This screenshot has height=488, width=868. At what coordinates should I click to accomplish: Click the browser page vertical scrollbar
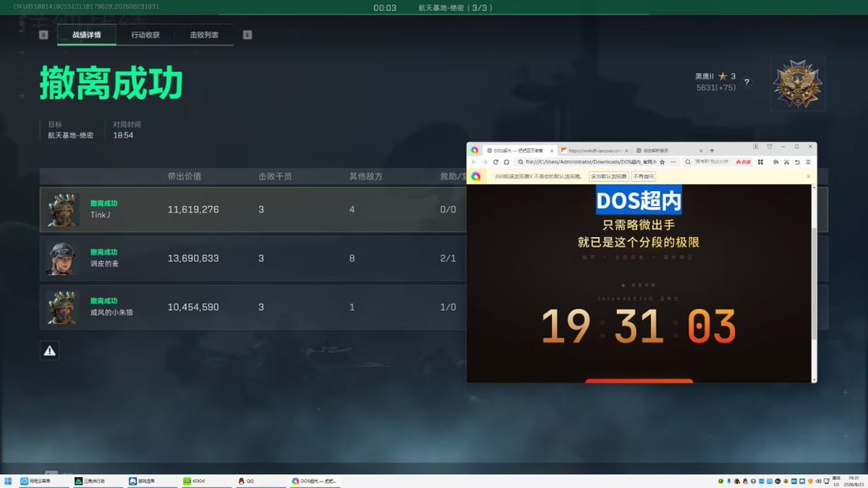click(814, 283)
